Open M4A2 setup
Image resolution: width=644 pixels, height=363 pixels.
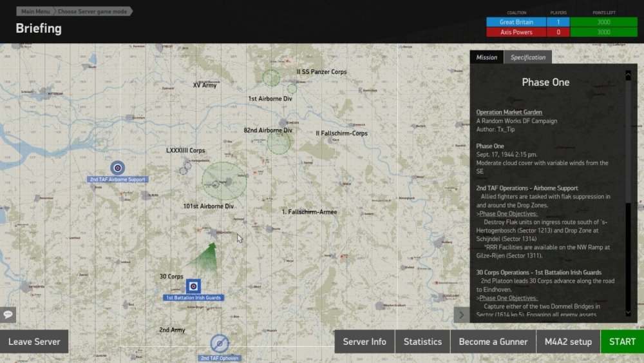(568, 342)
